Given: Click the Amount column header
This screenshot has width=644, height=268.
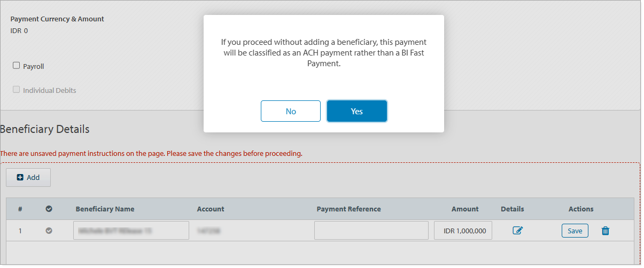Looking at the screenshot, I should click(465, 209).
